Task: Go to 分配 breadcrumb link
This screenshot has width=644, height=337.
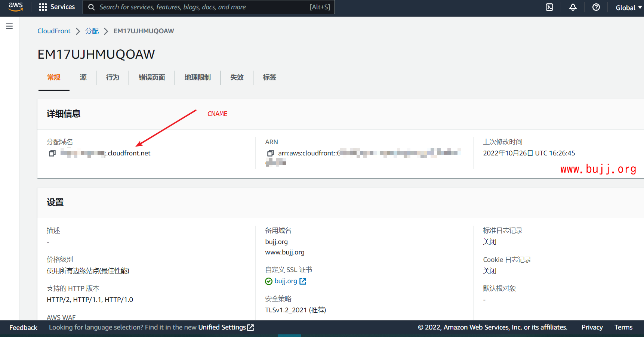Action: point(92,31)
